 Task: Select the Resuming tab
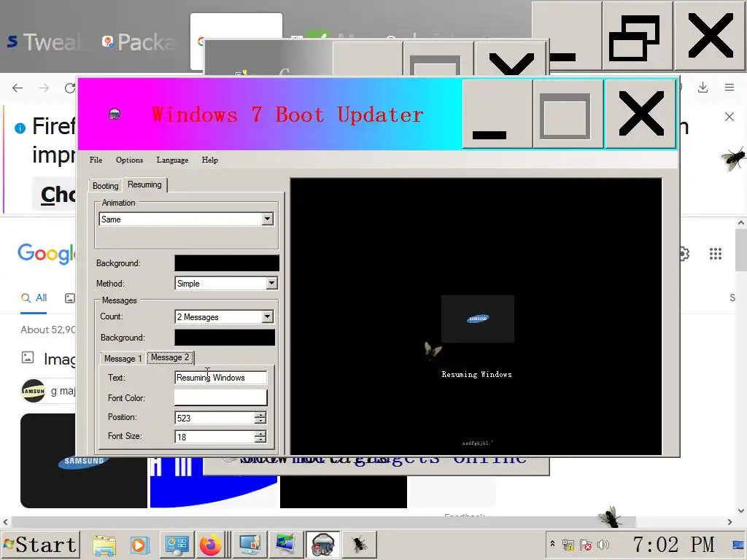(144, 184)
